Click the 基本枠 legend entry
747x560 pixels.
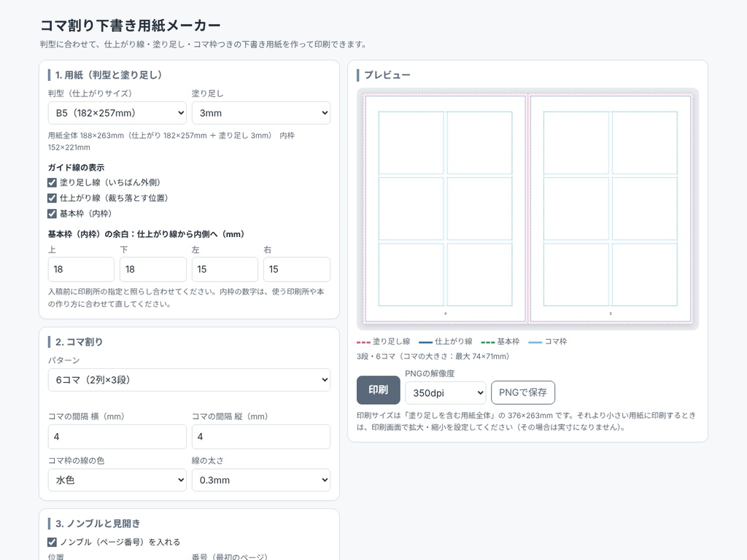click(x=500, y=341)
